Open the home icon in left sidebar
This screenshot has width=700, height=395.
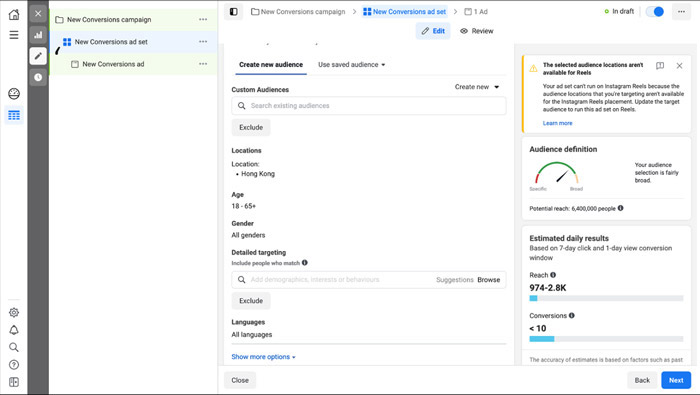tap(14, 14)
